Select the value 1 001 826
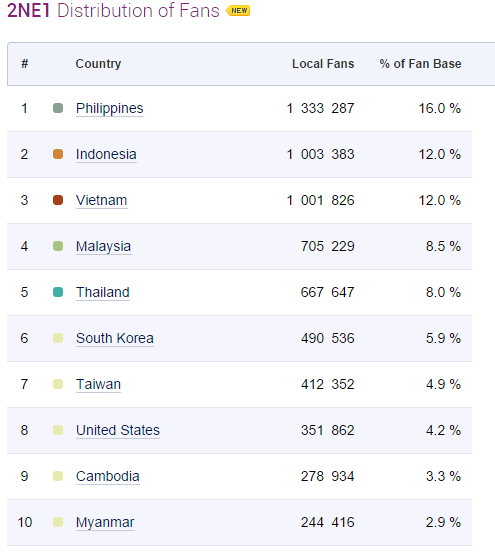The height and width of the screenshot is (556, 495). (321, 200)
